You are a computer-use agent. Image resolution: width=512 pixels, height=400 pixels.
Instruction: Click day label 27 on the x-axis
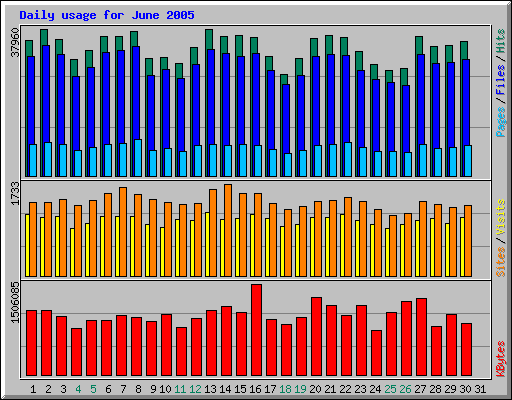click(x=420, y=389)
